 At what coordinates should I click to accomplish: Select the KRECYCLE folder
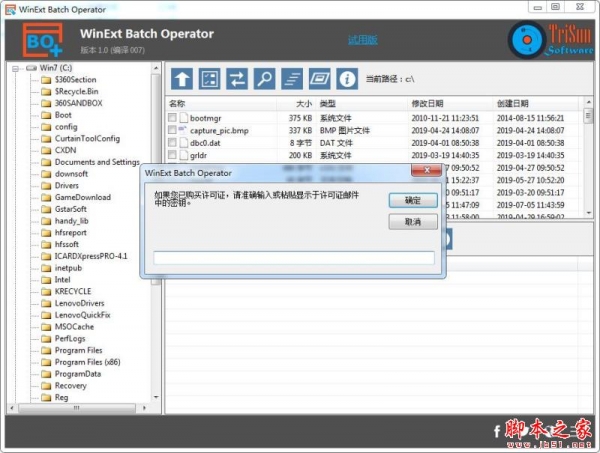tap(73, 292)
